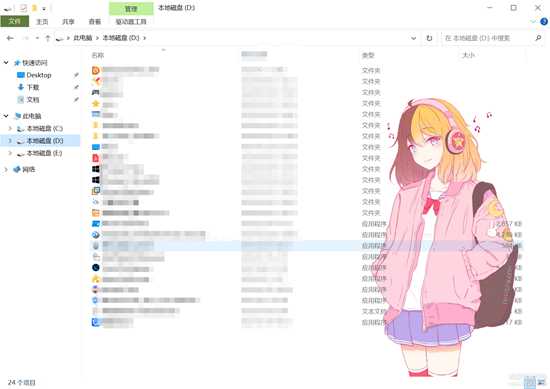Select the folder with the yellow star icon
Image resolution: width=550 pixels, height=389 pixels.
96,104
